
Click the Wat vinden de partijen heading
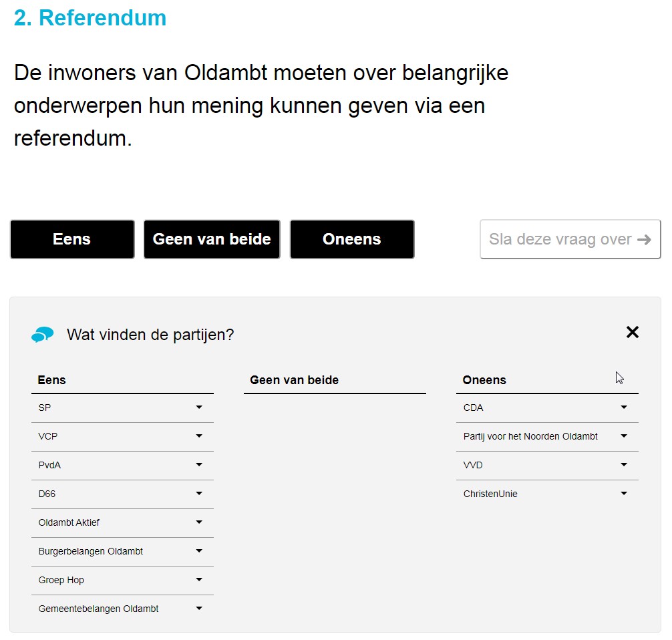tap(150, 335)
